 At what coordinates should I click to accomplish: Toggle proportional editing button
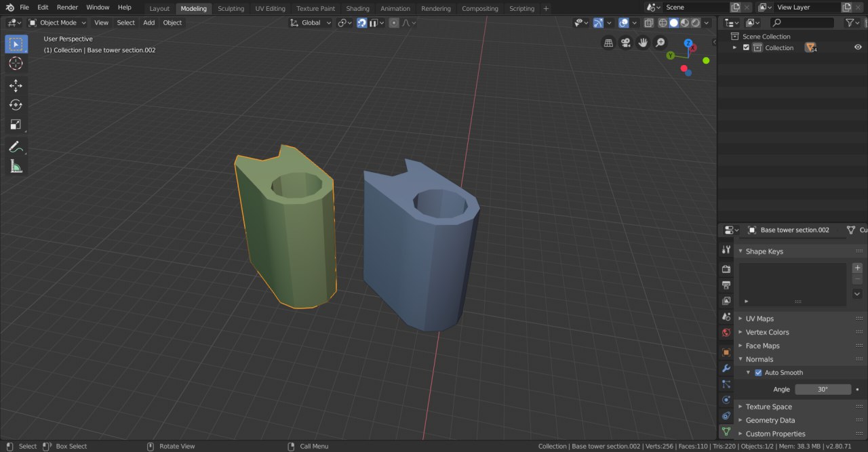(394, 22)
